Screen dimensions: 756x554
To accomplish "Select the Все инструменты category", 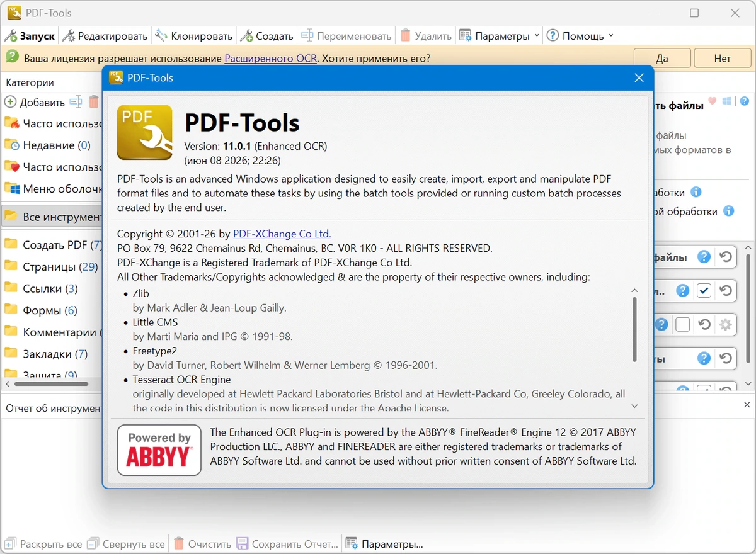I will [52, 217].
